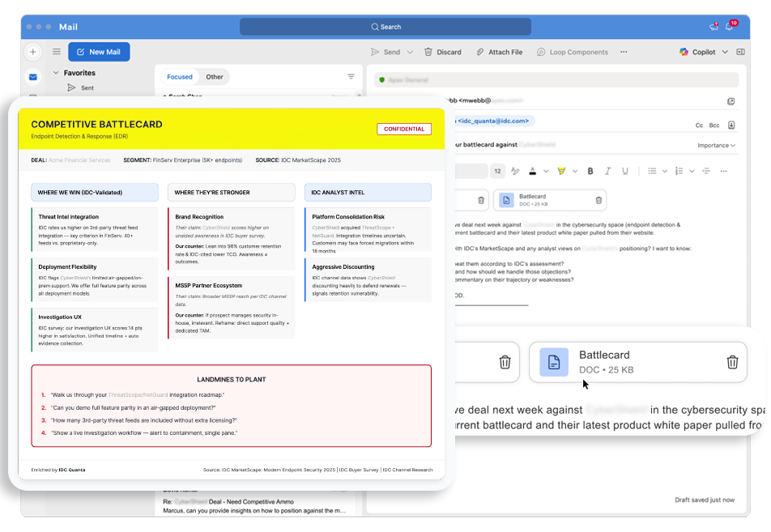Delete the Battlecard attachment in the zoomed callout
The image size is (771, 532).
pyautogui.click(x=731, y=362)
